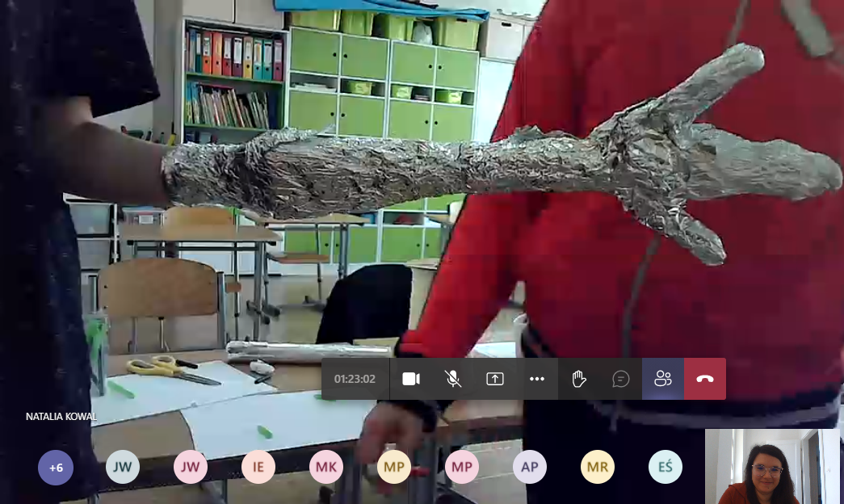This screenshot has width=844, height=504.
Task: Click the IE participant avatar
Action: pos(258,467)
